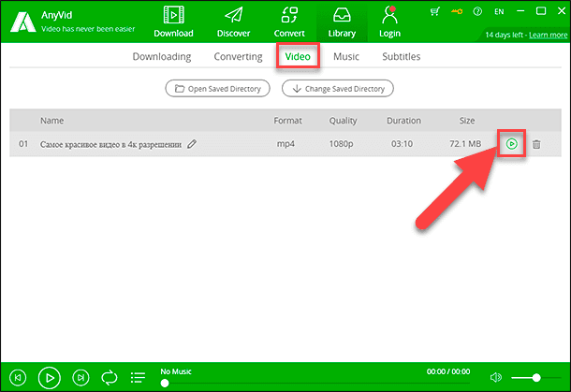
Task: Open the Download section
Action: (173, 22)
